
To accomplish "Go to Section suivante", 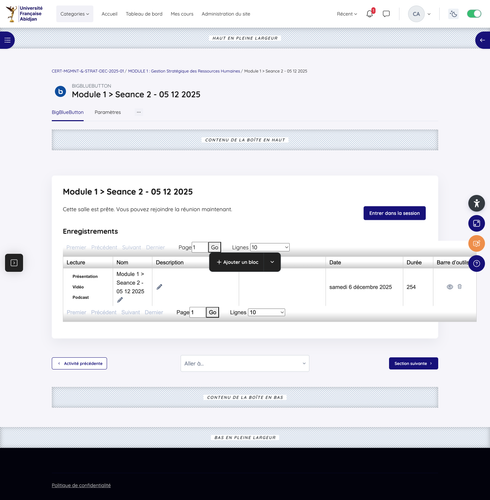I will [x=413, y=363].
